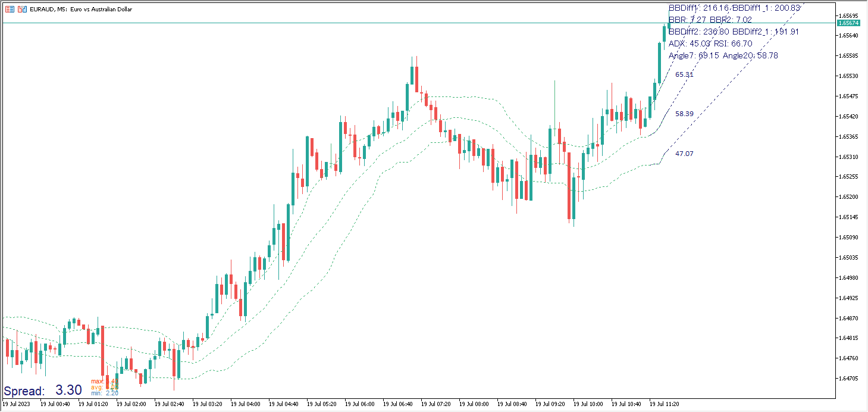
Task: Click price scale value 1.65530
Action: pos(848,76)
